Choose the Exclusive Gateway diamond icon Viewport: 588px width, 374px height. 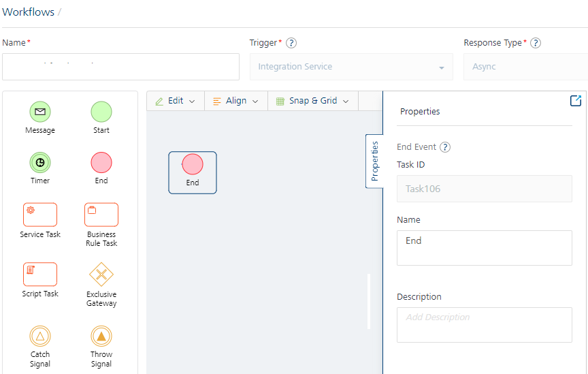coord(101,275)
